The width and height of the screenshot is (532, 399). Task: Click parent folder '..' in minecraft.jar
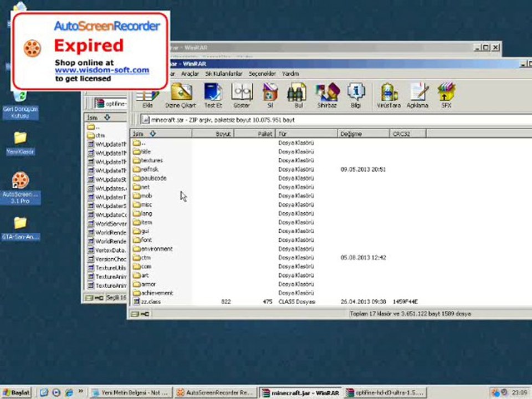pyautogui.click(x=140, y=143)
